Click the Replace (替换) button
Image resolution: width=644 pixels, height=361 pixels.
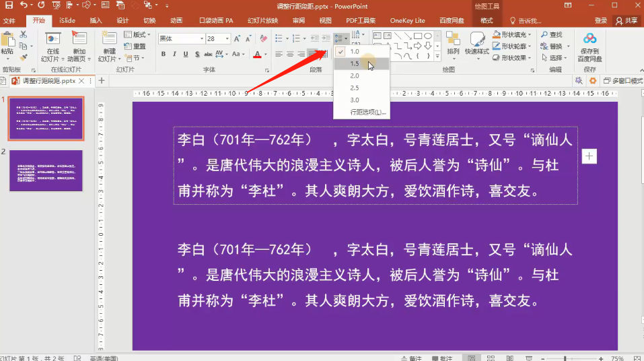tap(552, 46)
